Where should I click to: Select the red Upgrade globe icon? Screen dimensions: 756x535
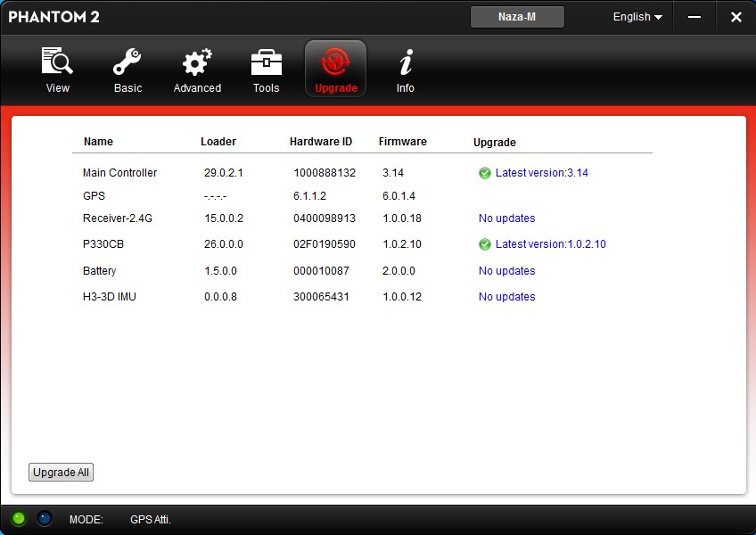pyautogui.click(x=335, y=62)
